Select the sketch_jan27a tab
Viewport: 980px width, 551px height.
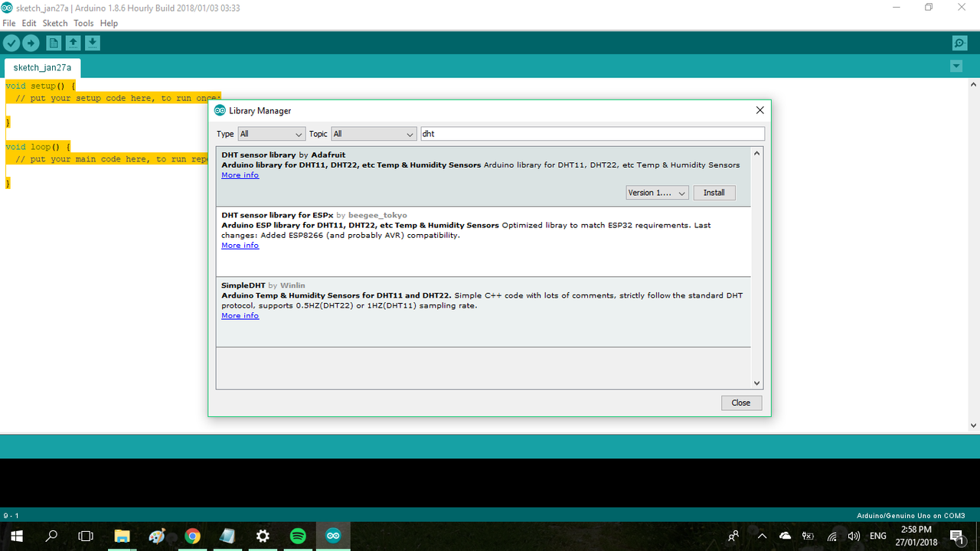pos(42,67)
